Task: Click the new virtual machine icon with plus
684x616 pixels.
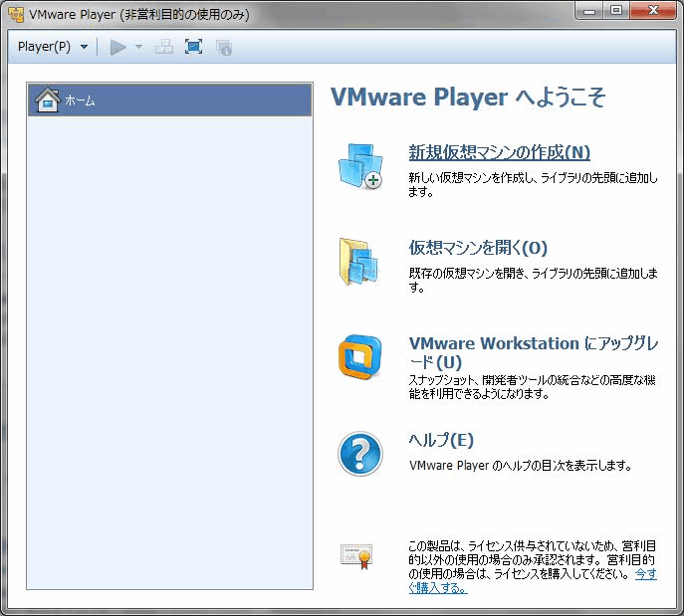Action: click(360, 166)
